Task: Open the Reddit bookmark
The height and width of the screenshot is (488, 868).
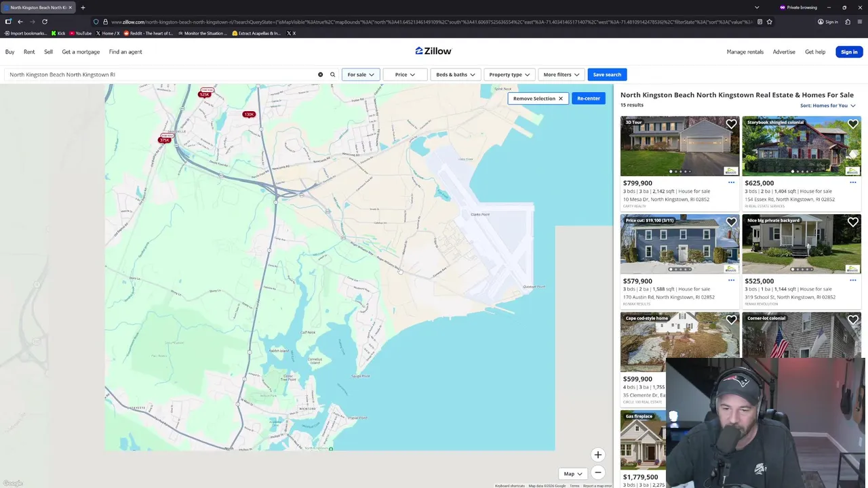Action: point(147,33)
